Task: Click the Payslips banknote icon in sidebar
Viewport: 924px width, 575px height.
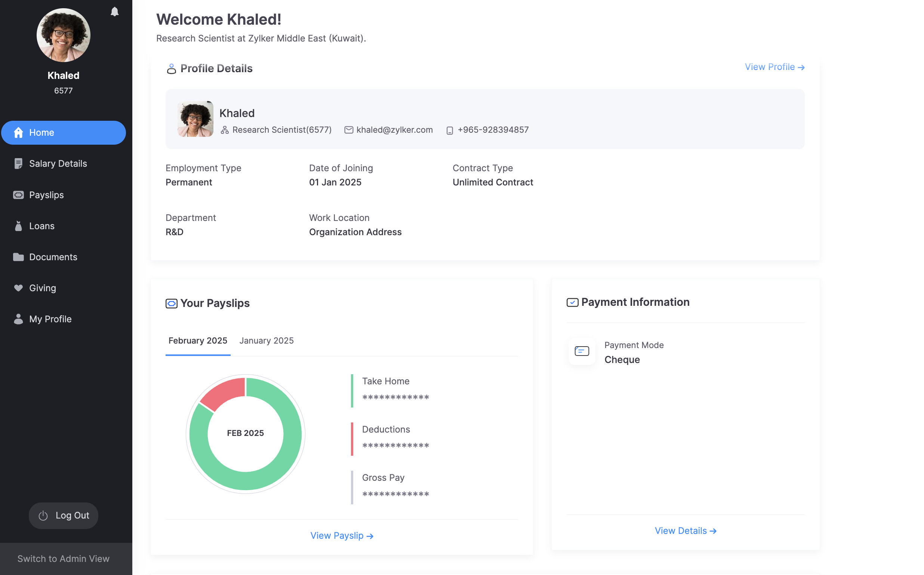Action: [x=18, y=195]
